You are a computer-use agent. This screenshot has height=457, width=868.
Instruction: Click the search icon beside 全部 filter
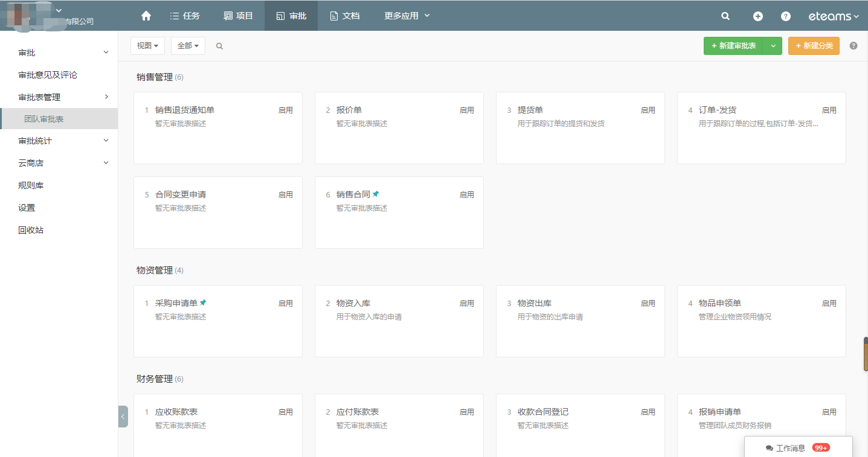(219, 46)
